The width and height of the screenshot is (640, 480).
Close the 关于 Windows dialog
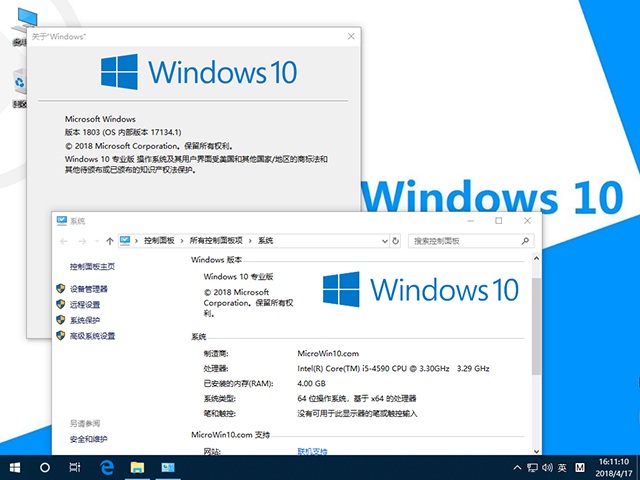coord(351,36)
